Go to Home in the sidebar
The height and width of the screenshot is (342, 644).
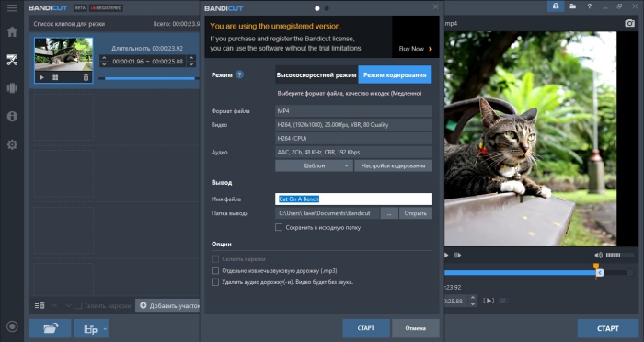[x=12, y=31]
